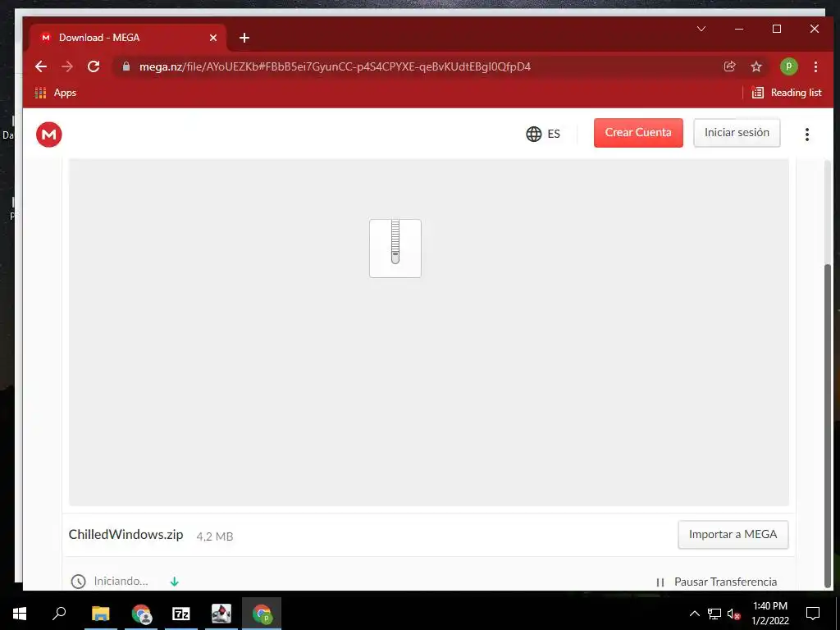This screenshot has width=840, height=630.
Task: Open the Windows Start menu
Action: coord(20,614)
